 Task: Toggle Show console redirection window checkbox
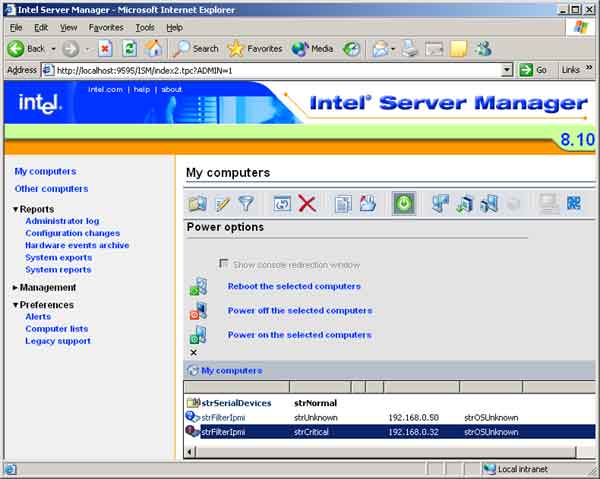click(224, 265)
